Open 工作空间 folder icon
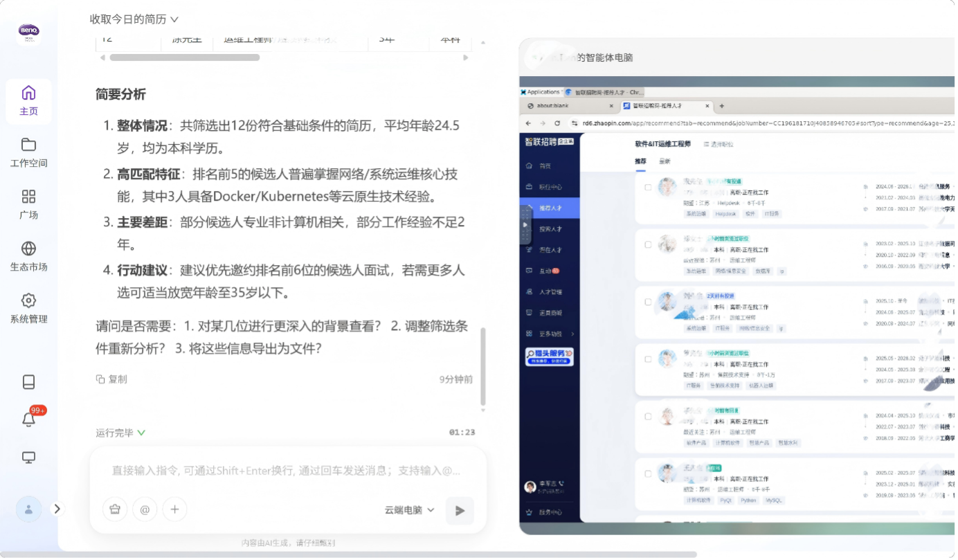This screenshot has height=560, width=958. pos(28,152)
